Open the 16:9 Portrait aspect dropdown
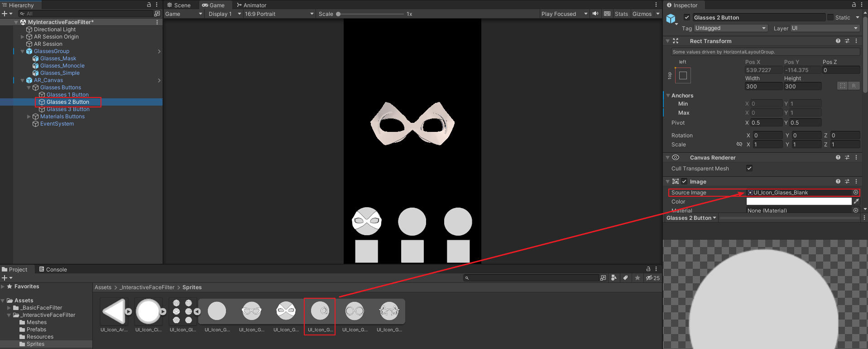 [279, 14]
